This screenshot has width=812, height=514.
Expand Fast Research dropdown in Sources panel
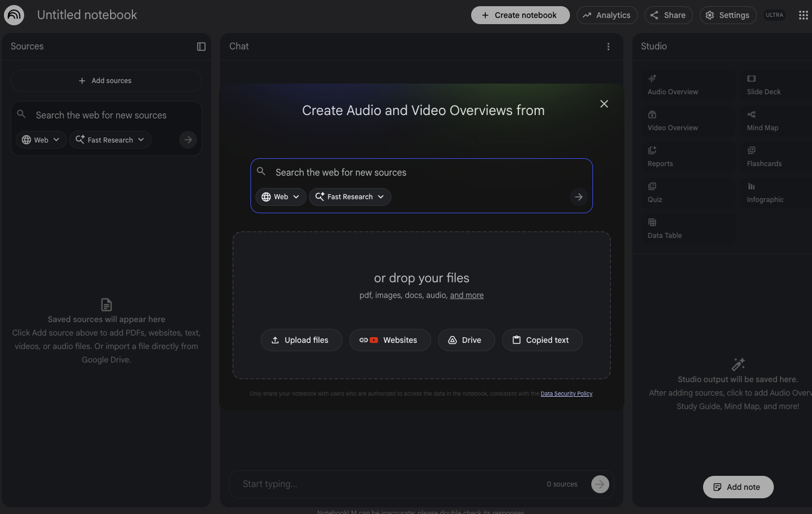(x=110, y=140)
